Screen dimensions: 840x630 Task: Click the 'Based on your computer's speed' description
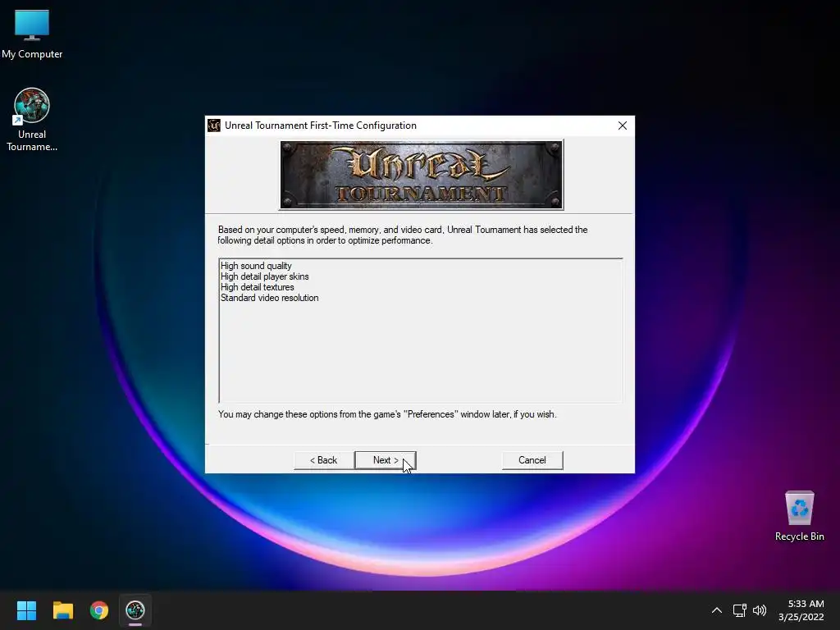pyautogui.click(x=403, y=235)
